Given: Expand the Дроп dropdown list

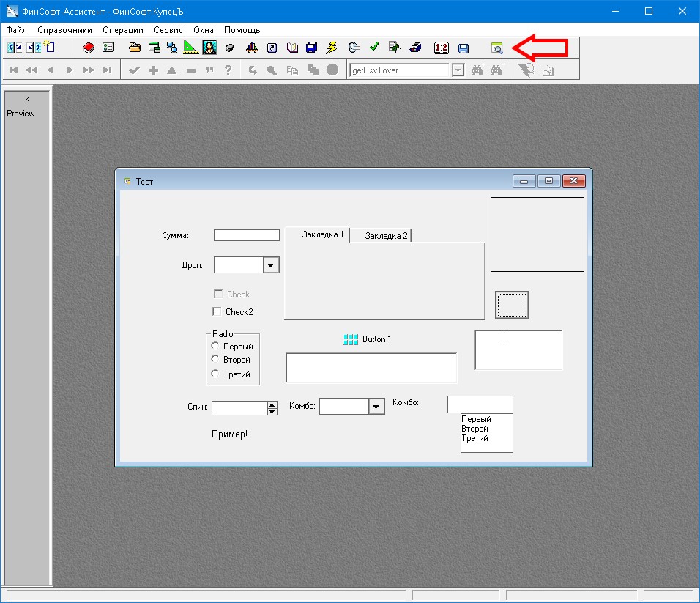Looking at the screenshot, I should coord(271,265).
